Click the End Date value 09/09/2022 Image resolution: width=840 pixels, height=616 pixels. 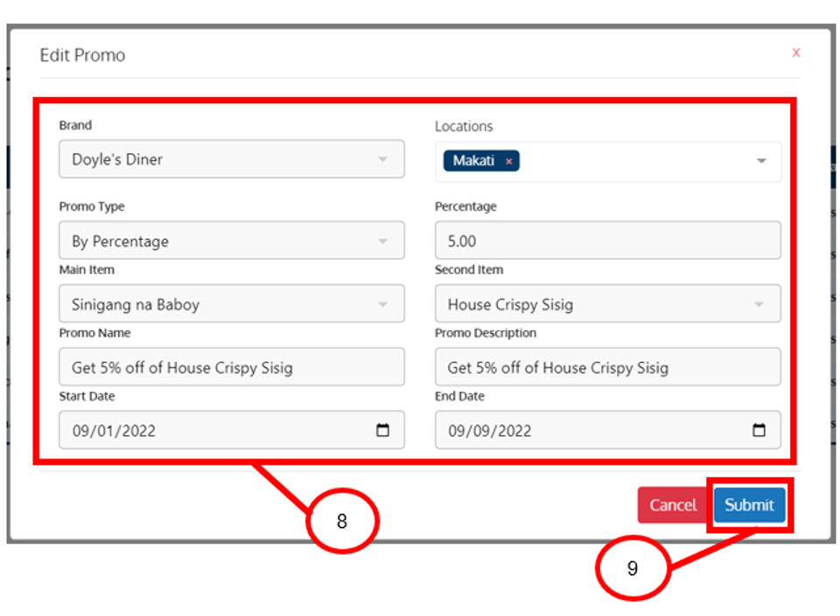490,430
